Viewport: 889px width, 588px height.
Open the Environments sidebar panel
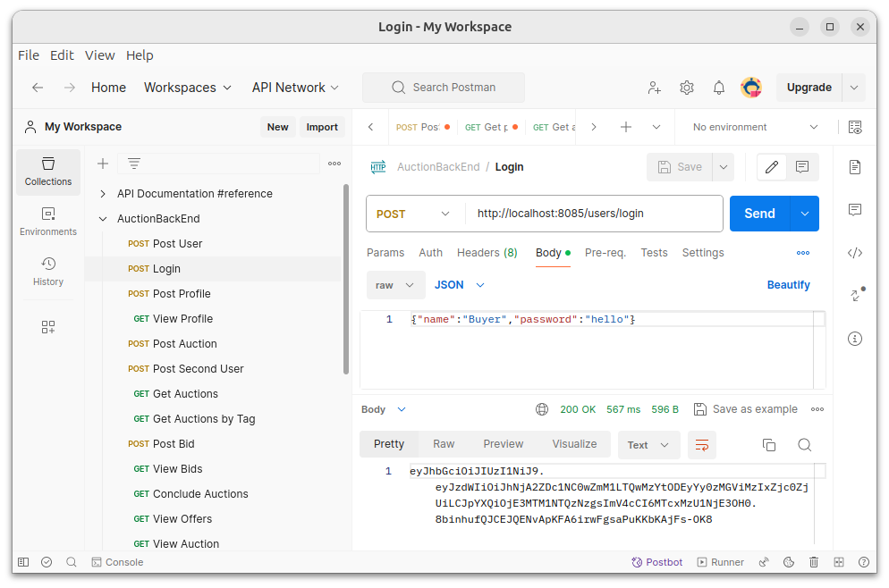pos(48,222)
